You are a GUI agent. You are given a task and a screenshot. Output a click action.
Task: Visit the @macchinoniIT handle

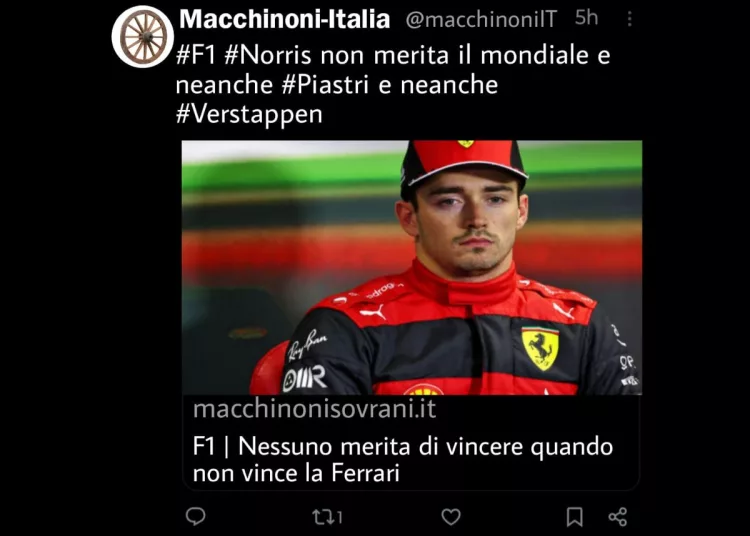[x=481, y=20]
